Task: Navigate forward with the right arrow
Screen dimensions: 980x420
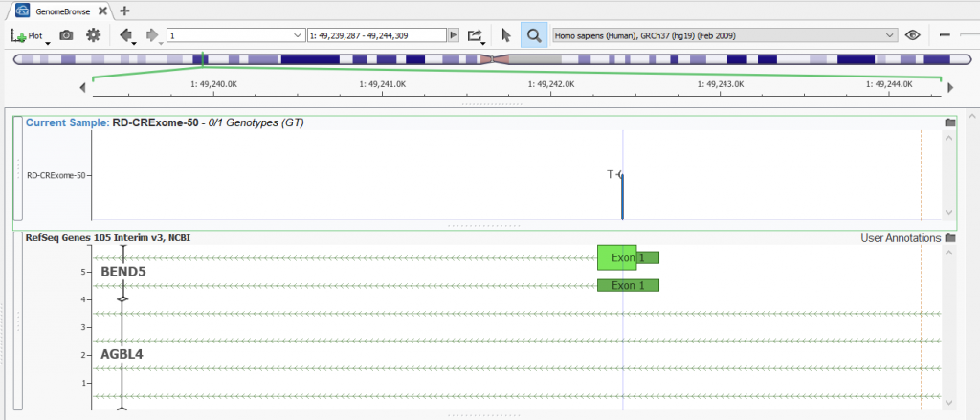Action: coord(152,35)
